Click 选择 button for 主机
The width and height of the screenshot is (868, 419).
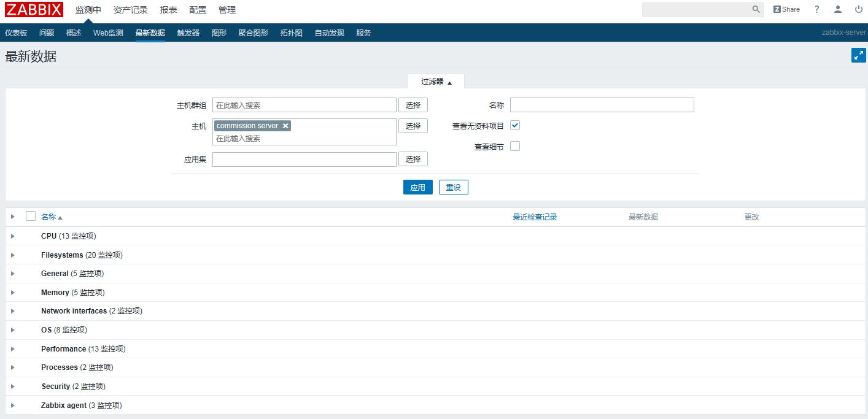coord(413,126)
